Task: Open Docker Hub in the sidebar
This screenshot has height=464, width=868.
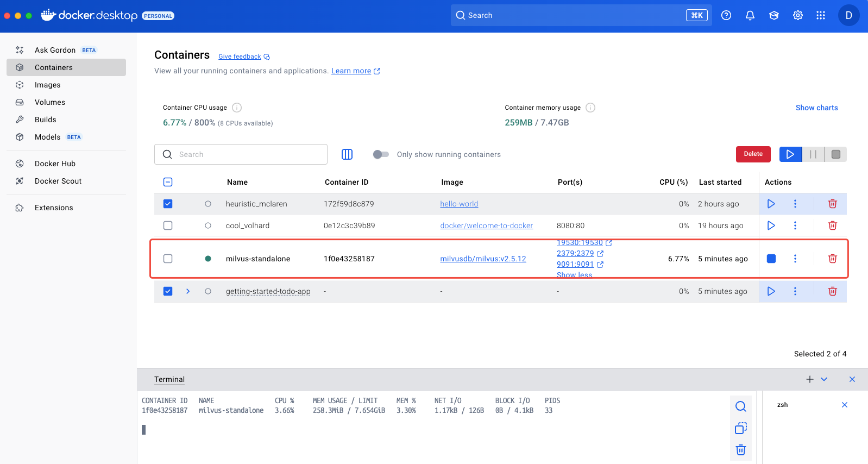Action: (66, 164)
